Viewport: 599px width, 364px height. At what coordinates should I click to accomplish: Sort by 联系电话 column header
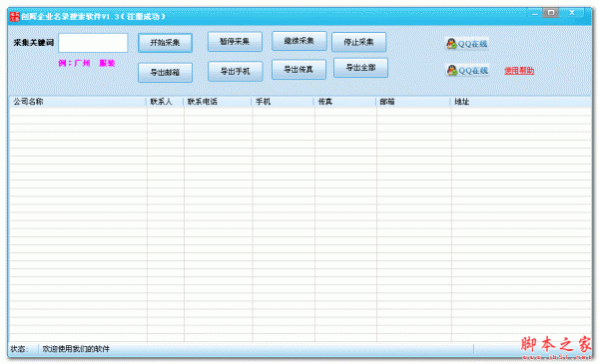click(218, 102)
